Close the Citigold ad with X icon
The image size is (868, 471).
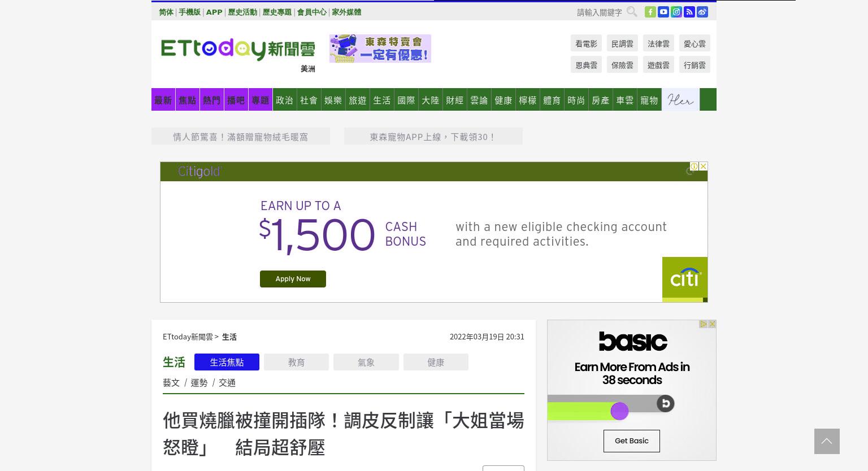point(703,166)
